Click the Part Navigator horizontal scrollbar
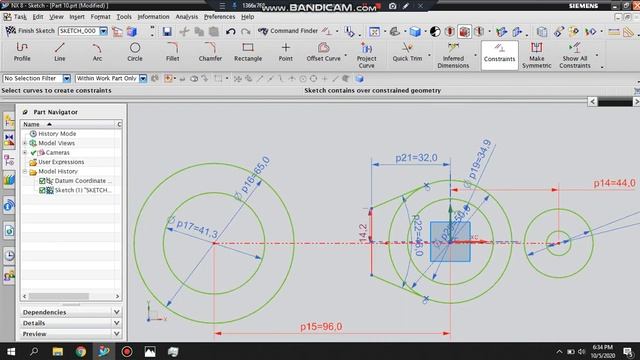Viewport: 640px width, 360px height. click(x=59, y=296)
